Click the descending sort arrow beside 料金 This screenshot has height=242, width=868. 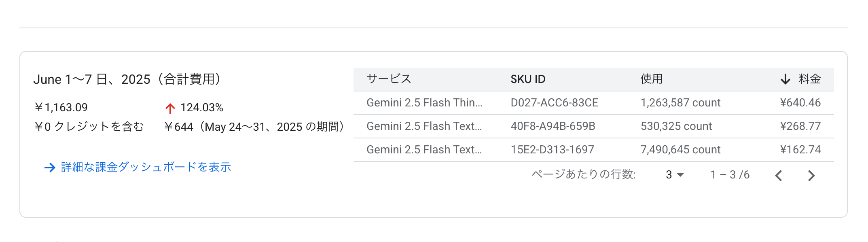pos(785,79)
